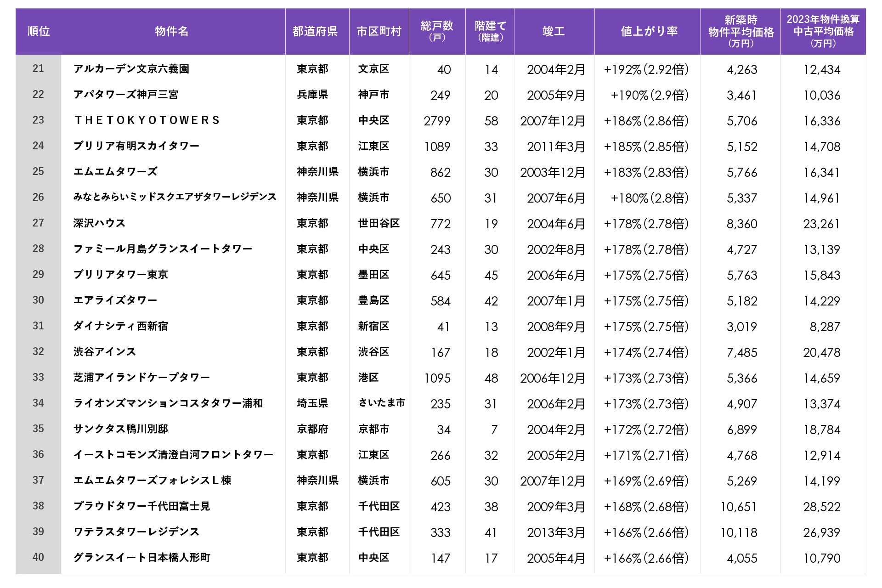Select ブリリアタワー東京 property name
The image size is (882, 588).
pyautogui.click(x=121, y=275)
